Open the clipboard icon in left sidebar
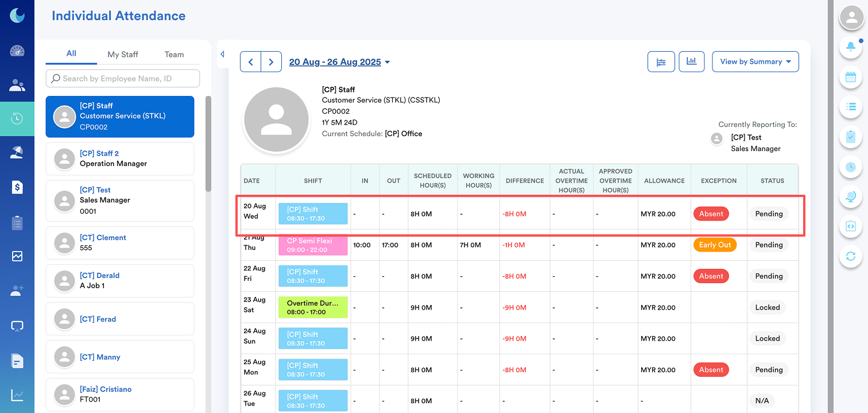 (17, 223)
